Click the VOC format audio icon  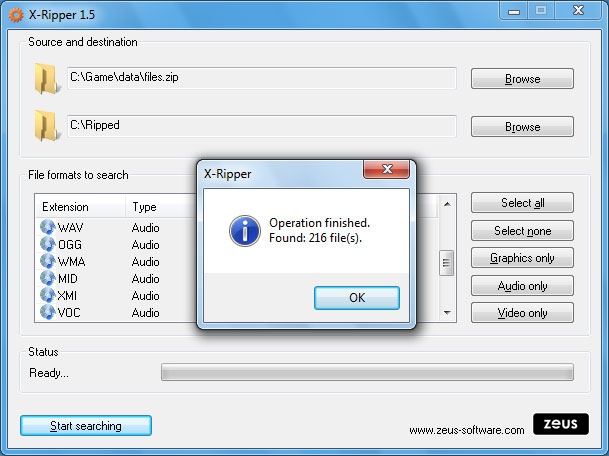[x=47, y=312]
